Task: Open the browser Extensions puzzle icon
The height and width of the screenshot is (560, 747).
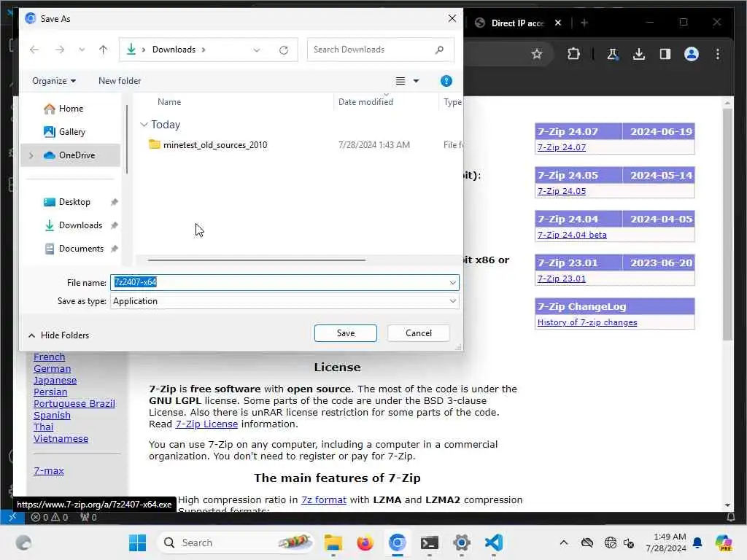Action: coord(573,54)
